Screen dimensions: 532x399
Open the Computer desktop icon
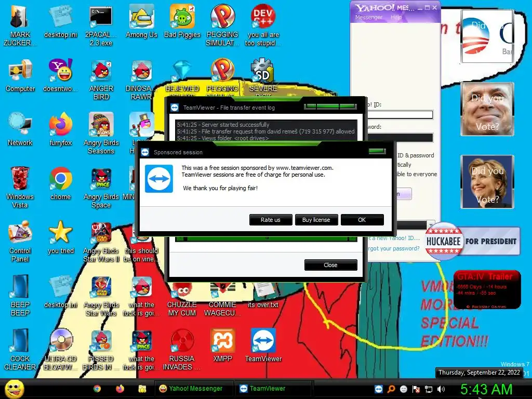20,75
